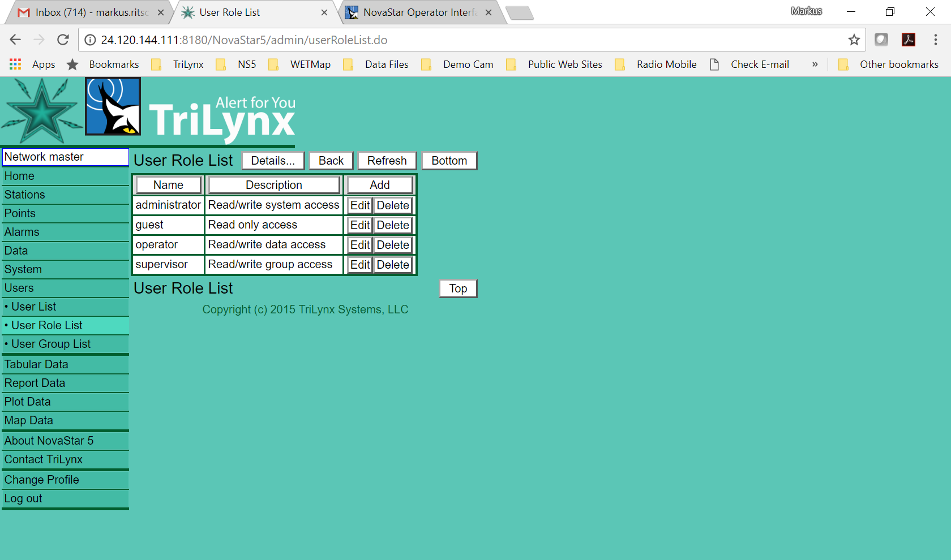
Task: Expand the hidden bookmarks with the double chevron
Action: pyautogui.click(x=815, y=64)
